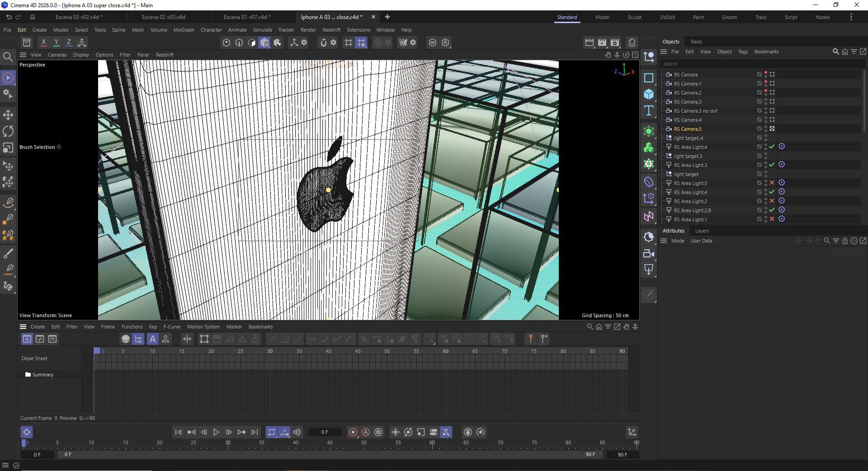Switch timeline to Dope Sheet mode icon
868x471 pixels.
(27, 339)
